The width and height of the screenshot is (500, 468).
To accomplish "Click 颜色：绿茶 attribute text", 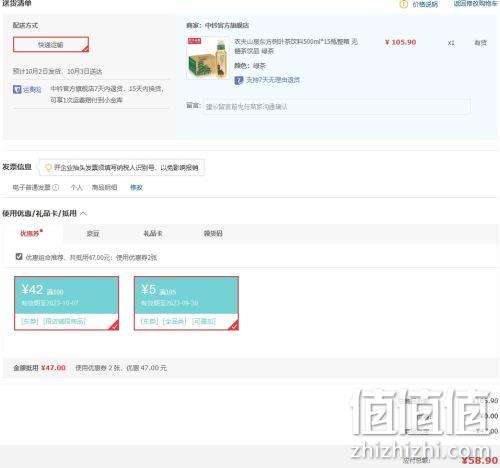I will [250, 66].
